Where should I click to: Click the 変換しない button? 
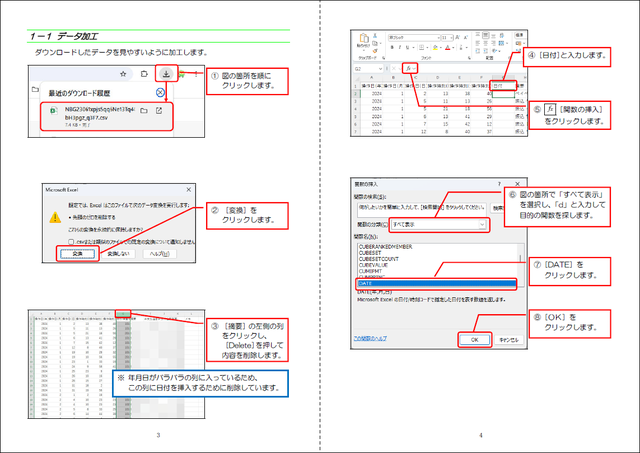coord(118,254)
